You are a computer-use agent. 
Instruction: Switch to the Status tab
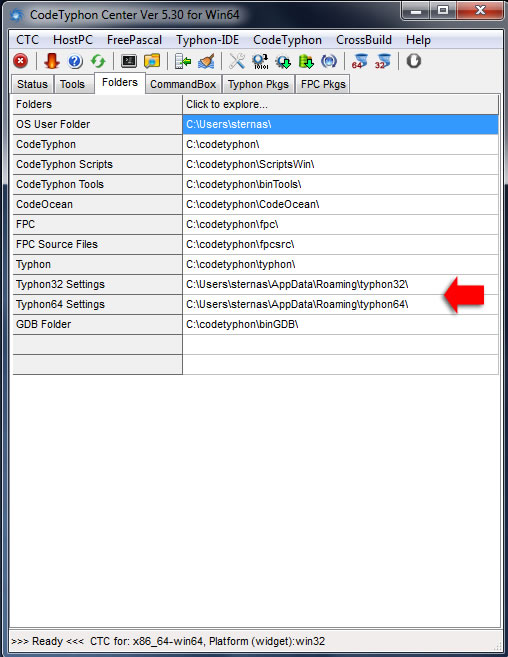point(32,84)
